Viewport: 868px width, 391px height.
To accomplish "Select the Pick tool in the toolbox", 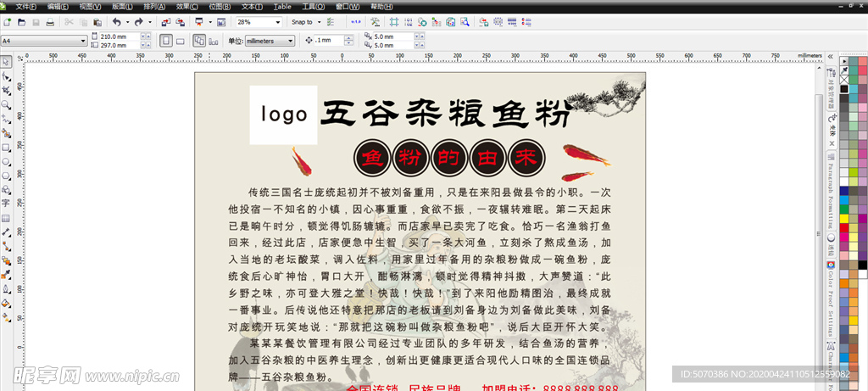I will coord(7,61).
